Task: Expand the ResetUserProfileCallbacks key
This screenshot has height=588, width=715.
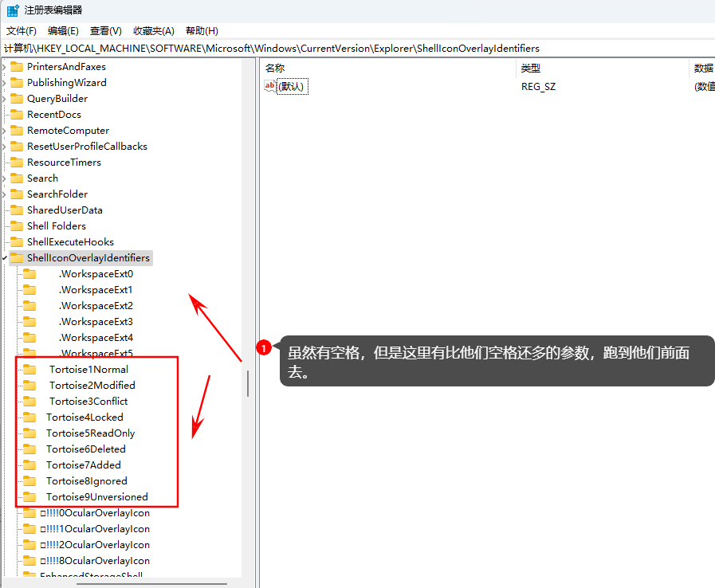Action: [x=5, y=147]
